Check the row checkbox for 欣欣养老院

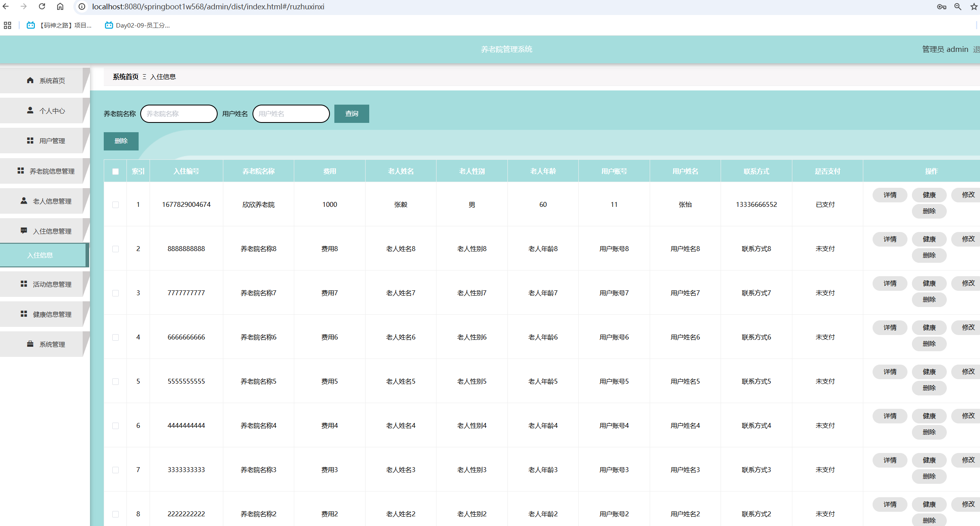116,204
